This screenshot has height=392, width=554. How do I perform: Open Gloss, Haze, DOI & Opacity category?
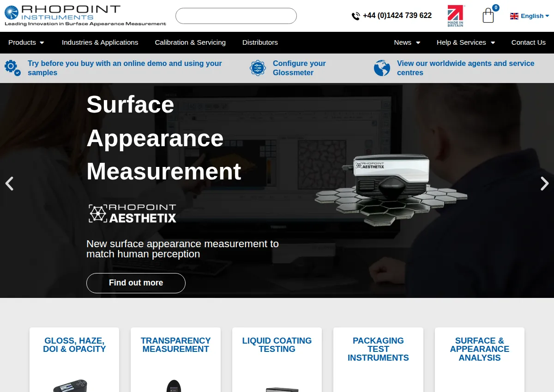tap(74, 345)
